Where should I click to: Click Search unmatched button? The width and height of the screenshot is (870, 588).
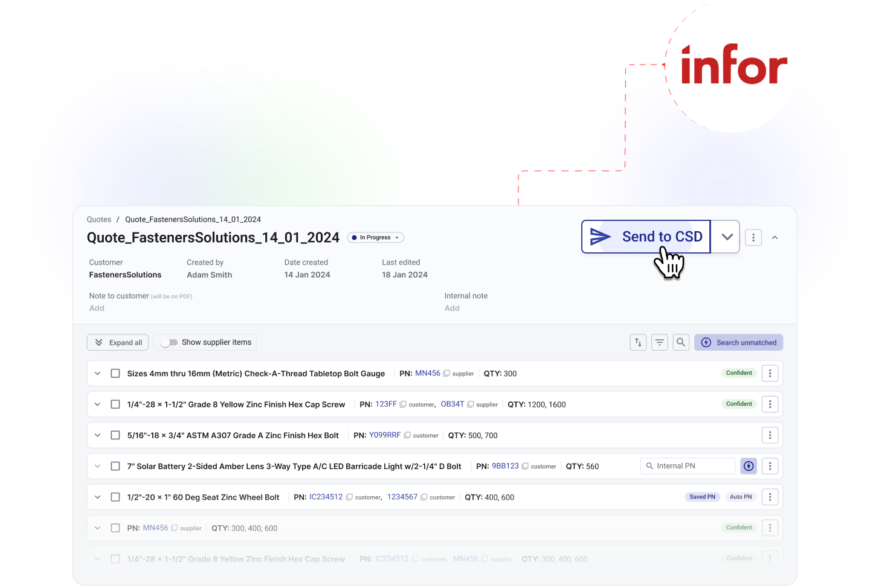click(739, 342)
